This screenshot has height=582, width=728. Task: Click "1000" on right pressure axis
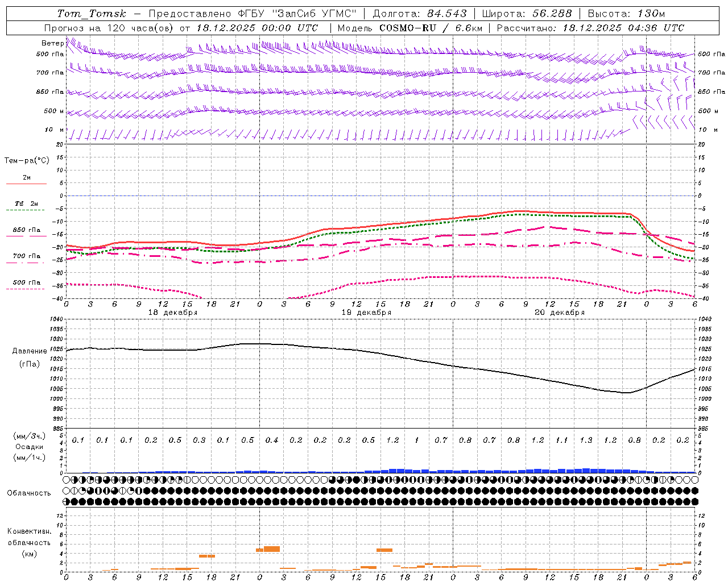(x=704, y=399)
